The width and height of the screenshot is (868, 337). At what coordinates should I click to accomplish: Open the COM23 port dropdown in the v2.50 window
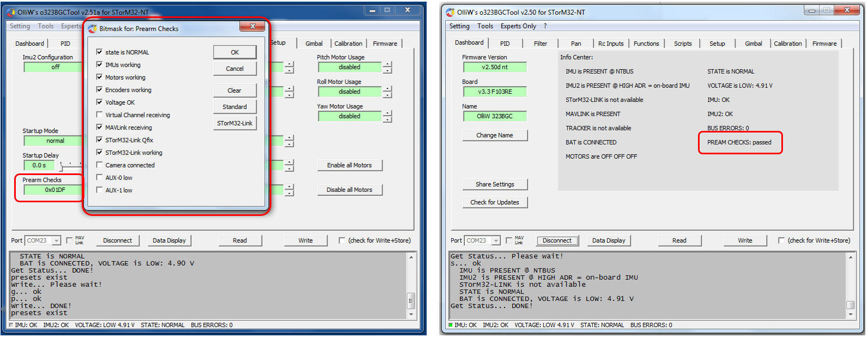[x=496, y=240]
